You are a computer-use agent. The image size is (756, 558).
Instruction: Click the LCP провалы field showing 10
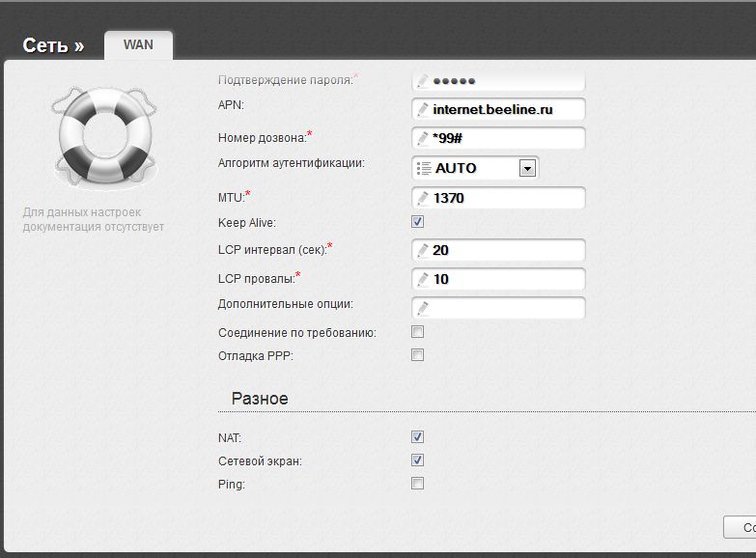[x=498, y=279]
